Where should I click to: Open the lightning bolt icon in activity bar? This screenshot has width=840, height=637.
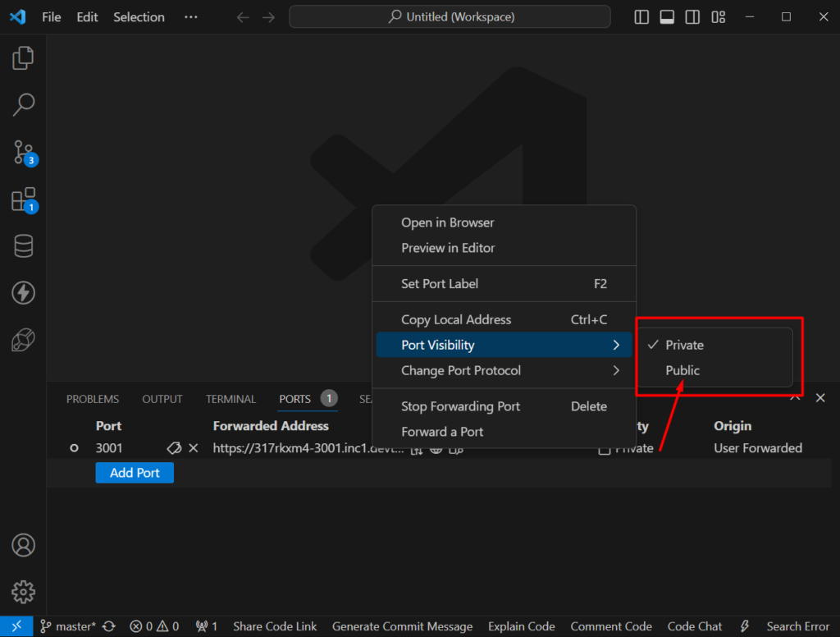click(23, 293)
